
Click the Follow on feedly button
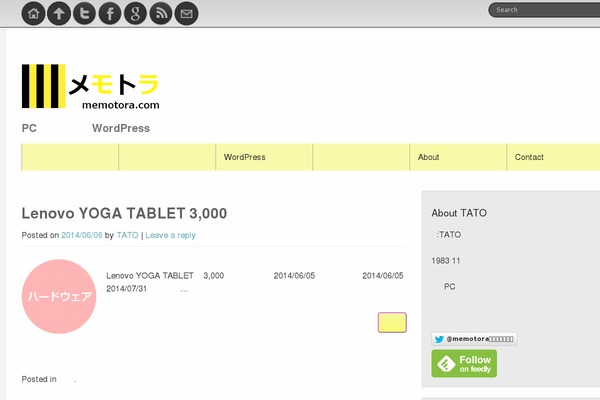pos(464,364)
